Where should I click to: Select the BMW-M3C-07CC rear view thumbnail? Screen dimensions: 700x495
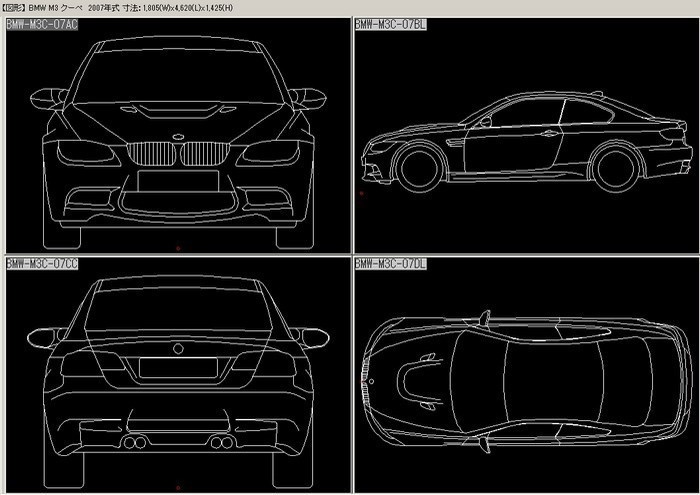click(178, 375)
